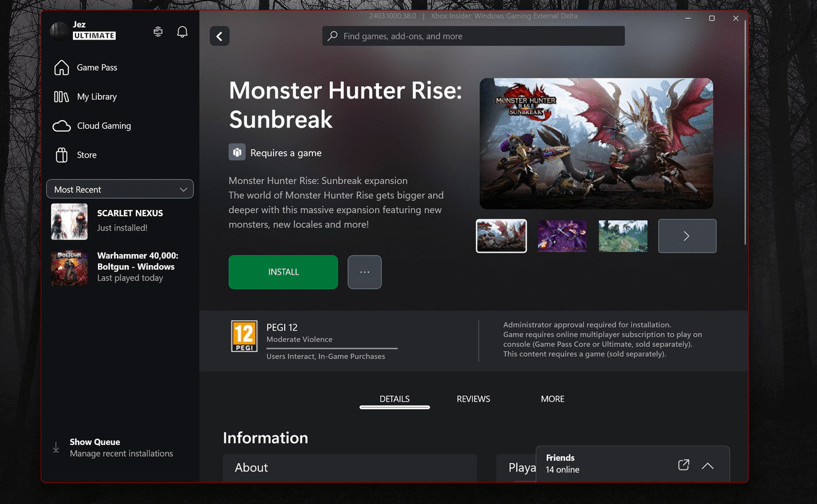The width and height of the screenshot is (817, 504).
Task: Switch to the Reviews tab
Action: pos(473,398)
